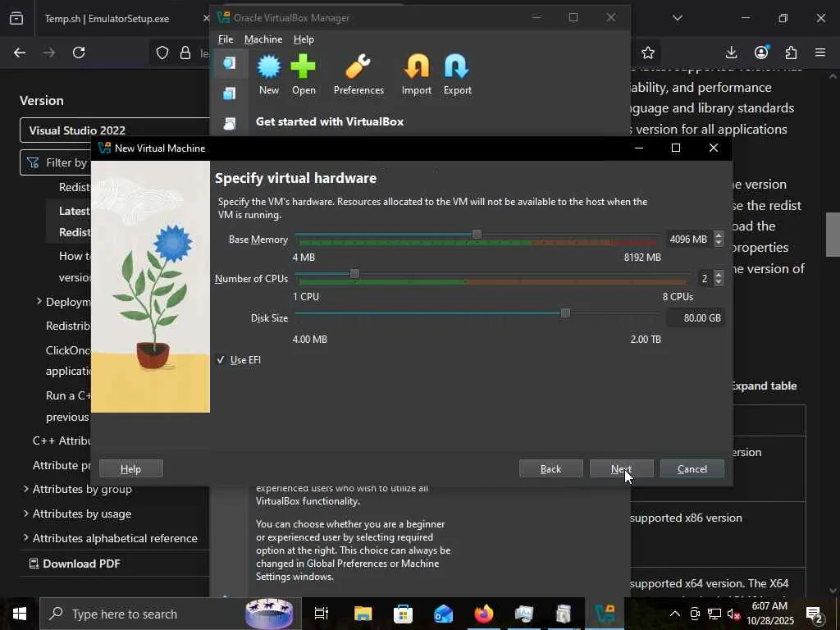Open the notification center icon
The image size is (840, 630).
pyautogui.click(x=815, y=614)
